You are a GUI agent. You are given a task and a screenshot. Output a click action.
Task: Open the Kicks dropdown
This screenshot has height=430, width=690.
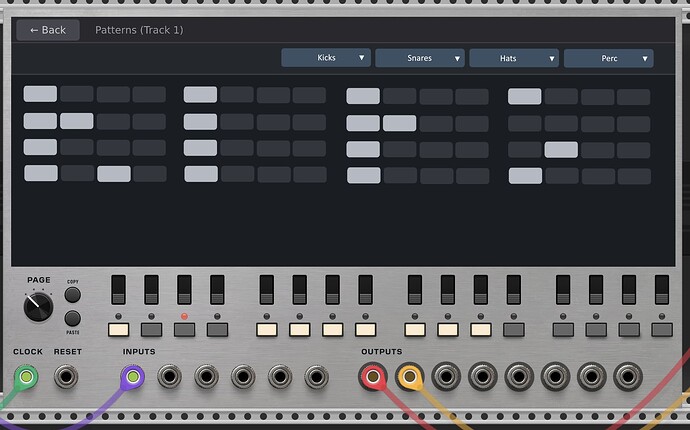point(326,58)
